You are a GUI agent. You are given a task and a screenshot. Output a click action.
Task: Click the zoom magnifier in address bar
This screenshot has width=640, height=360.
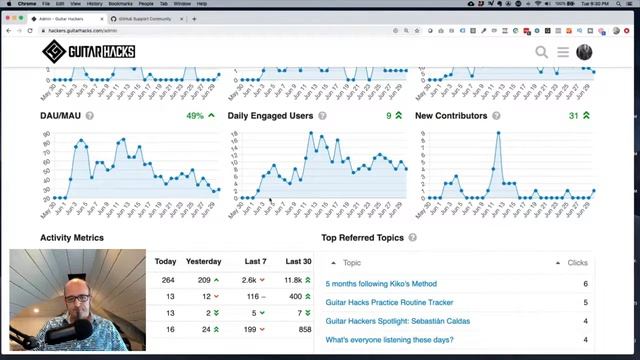(406, 31)
